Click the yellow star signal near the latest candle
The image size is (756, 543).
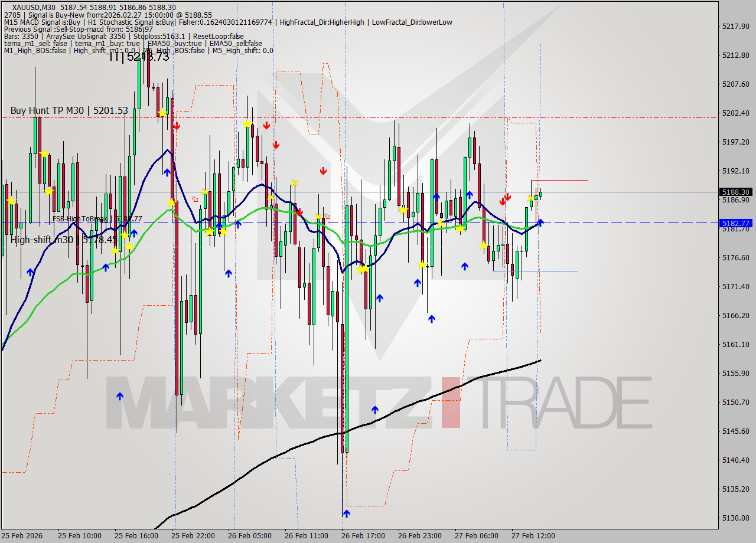531,198
